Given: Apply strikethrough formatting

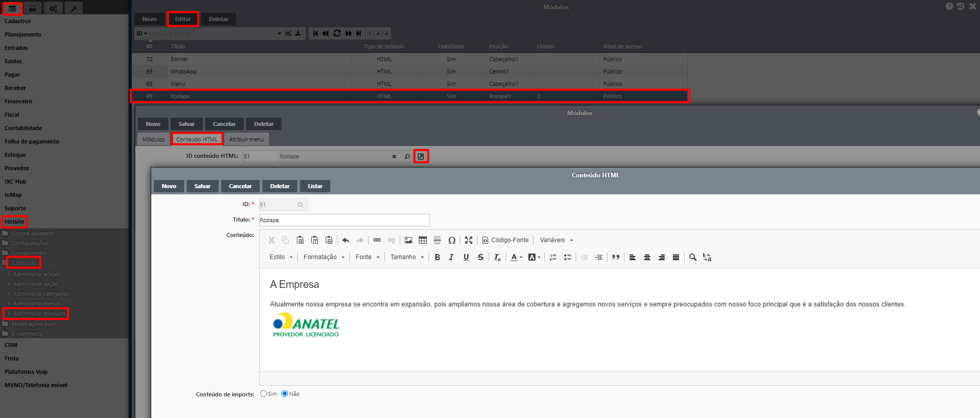Looking at the screenshot, I should [x=480, y=257].
